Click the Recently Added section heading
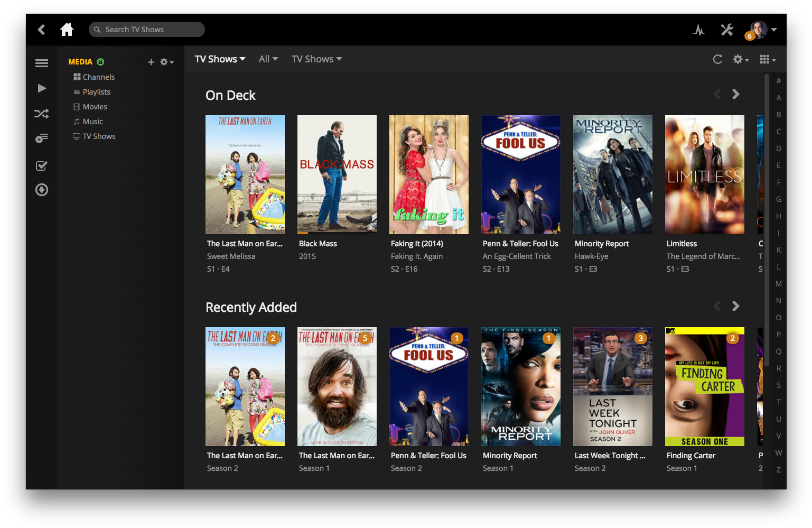 coord(251,307)
